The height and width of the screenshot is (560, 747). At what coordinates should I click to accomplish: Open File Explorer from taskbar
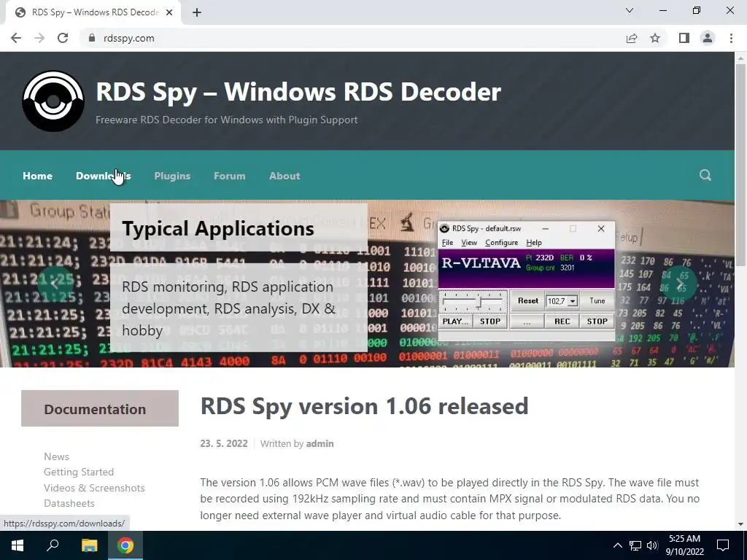coord(89,545)
